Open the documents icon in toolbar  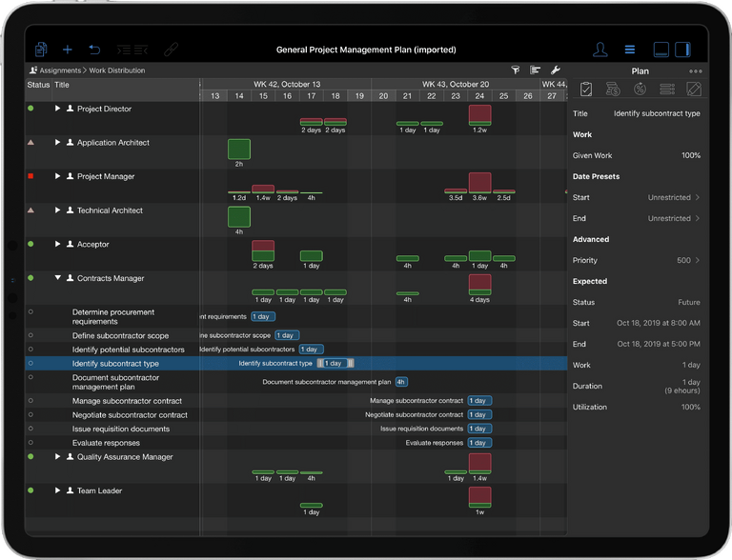tap(41, 50)
